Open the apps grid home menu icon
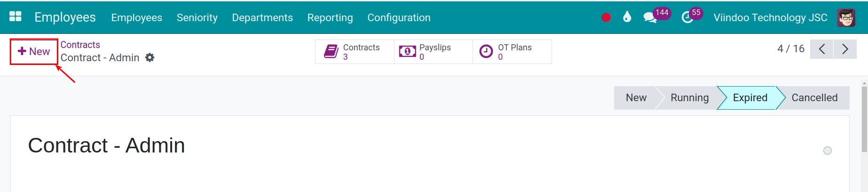Viewport: 868px width, 192px height. tap(16, 16)
